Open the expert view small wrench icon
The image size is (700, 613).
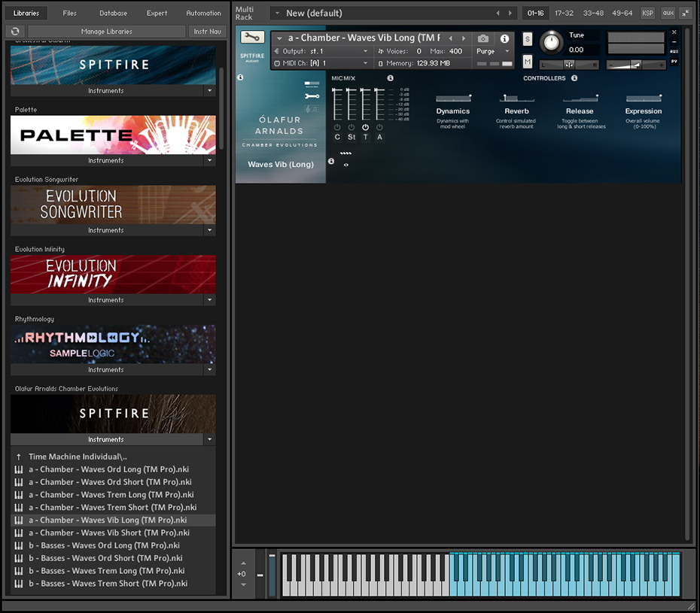(x=312, y=96)
